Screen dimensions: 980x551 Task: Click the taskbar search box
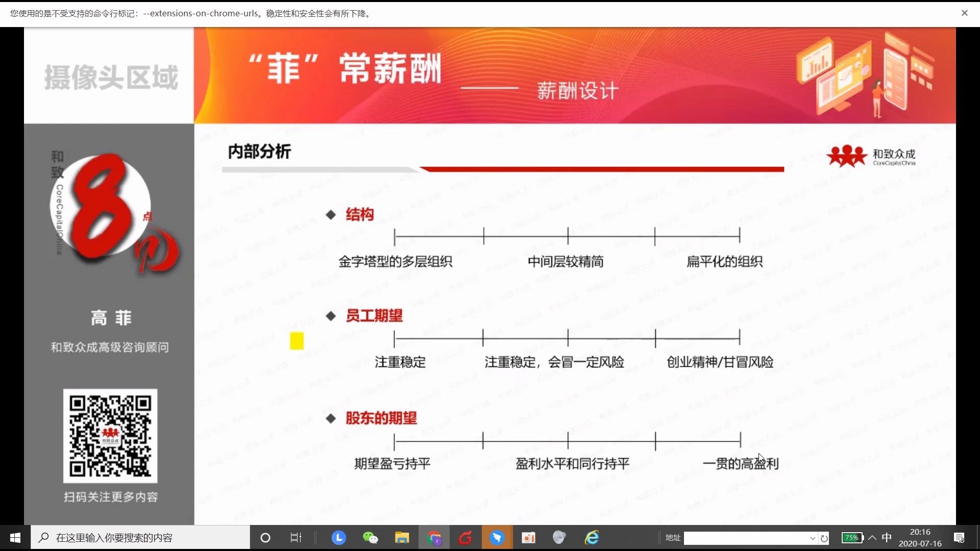coord(140,538)
